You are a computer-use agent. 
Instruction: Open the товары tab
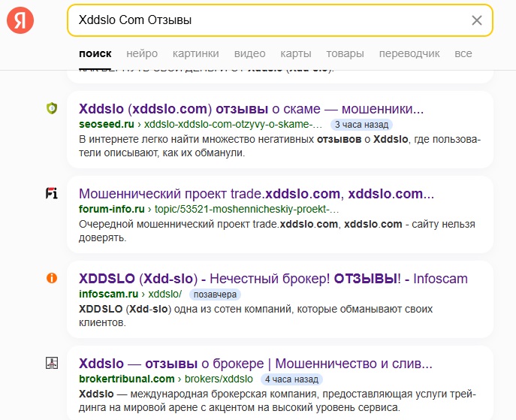click(346, 53)
